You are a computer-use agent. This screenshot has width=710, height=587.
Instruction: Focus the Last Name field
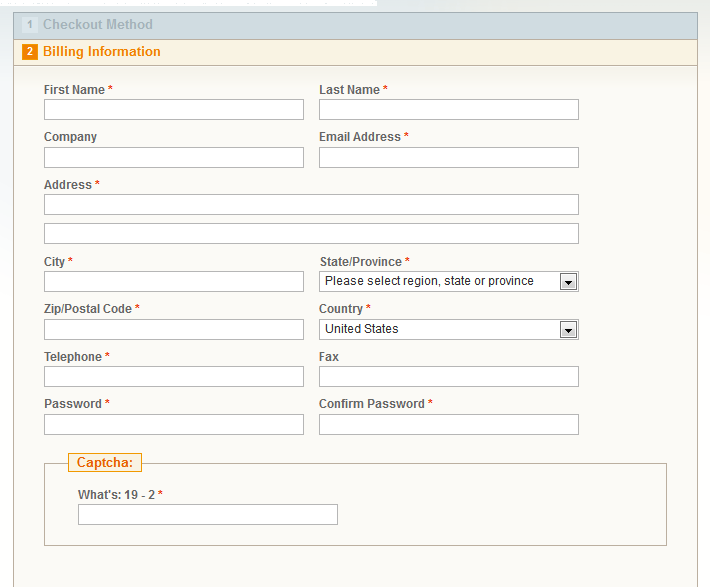click(449, 110)
